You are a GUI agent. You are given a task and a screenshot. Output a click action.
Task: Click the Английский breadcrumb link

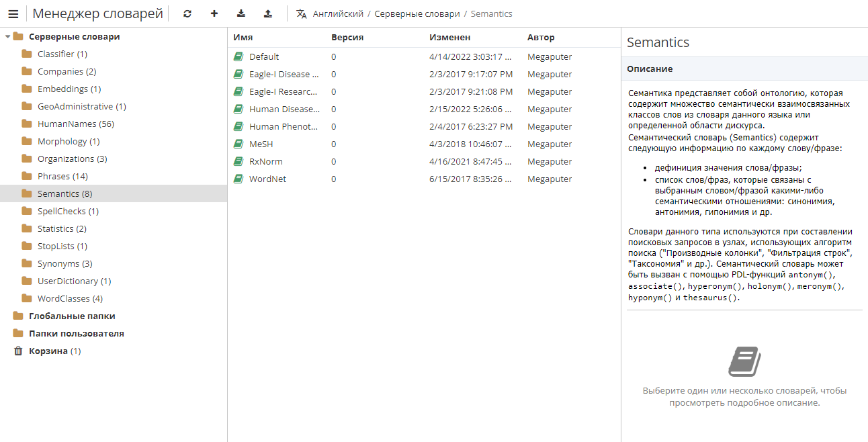338,13
